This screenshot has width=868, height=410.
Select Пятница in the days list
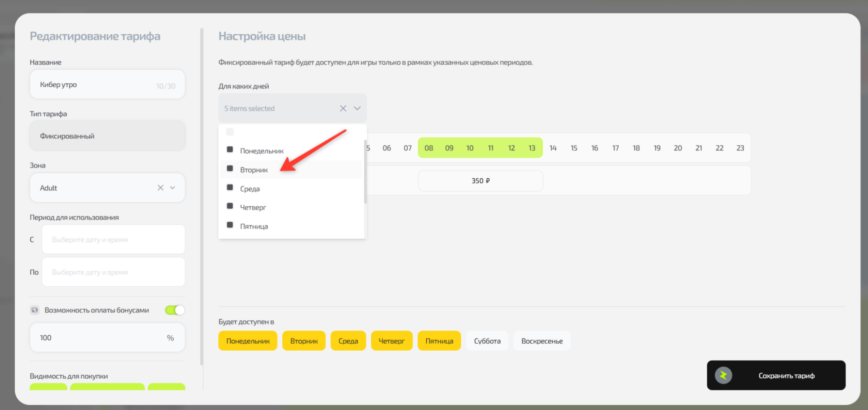tap(254, 226)
